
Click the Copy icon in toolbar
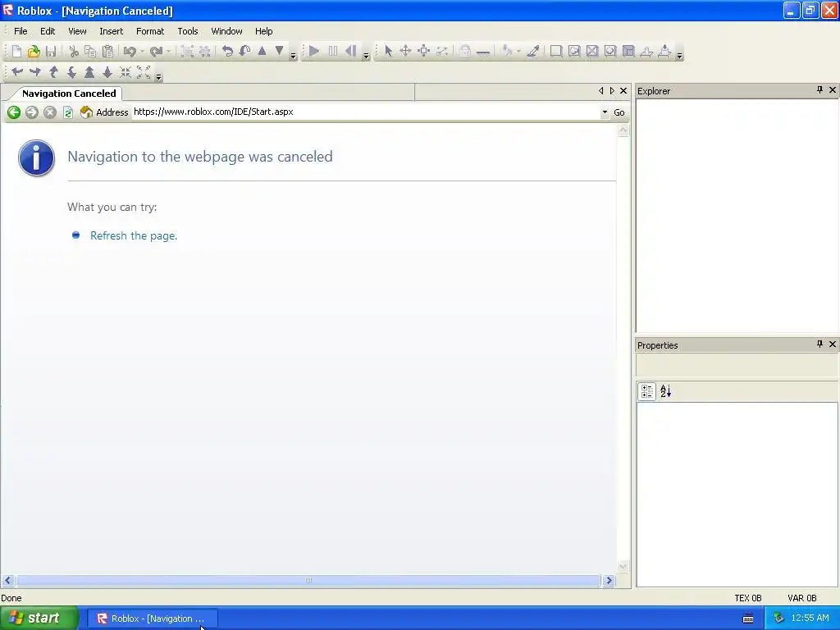pyautogui.click(x=90, y=52)
